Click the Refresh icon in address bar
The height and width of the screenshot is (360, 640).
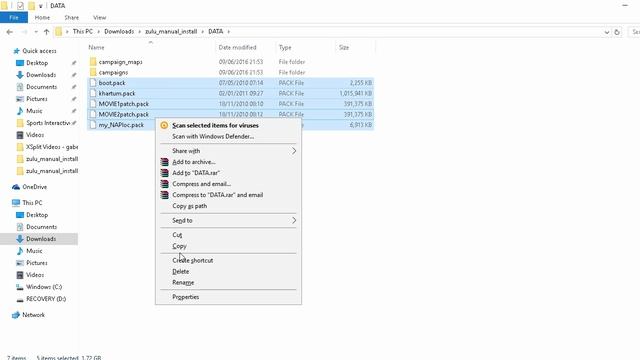[x=617, y=32]
